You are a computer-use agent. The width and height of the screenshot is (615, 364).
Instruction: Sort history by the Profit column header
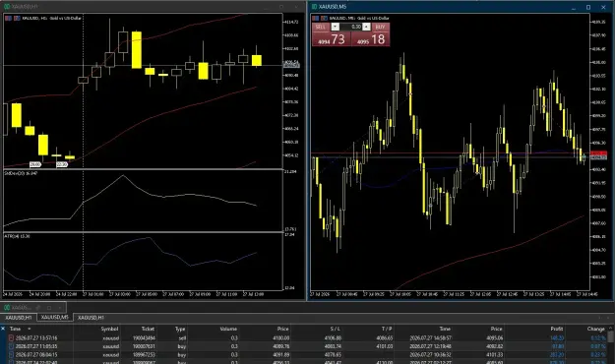click(x=557, y=329)
